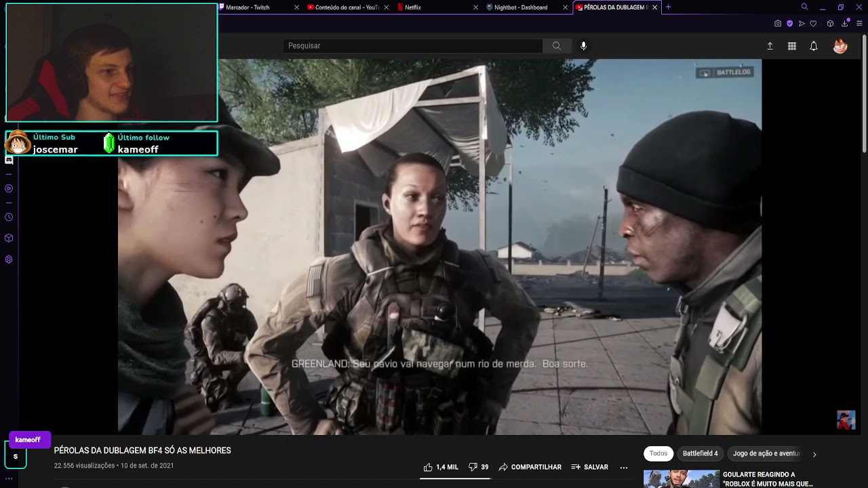Image resolution: width=868 pixels, height=488 pixels.
Task: Open the YouTube account avatar menu
Action: [x=840, y=46]
